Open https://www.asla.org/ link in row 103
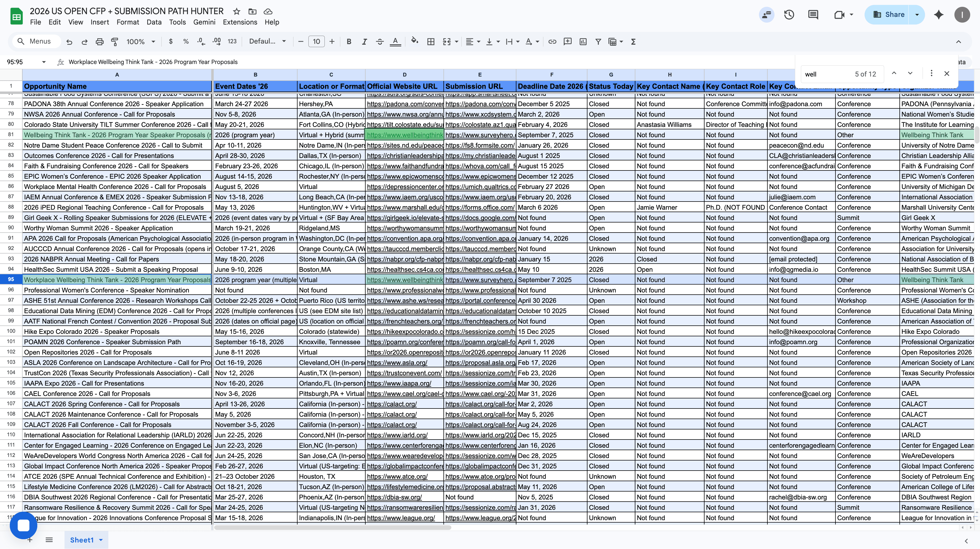Image resolution: width=980 pixels, height=549 pixels. [x=397, y=362]
